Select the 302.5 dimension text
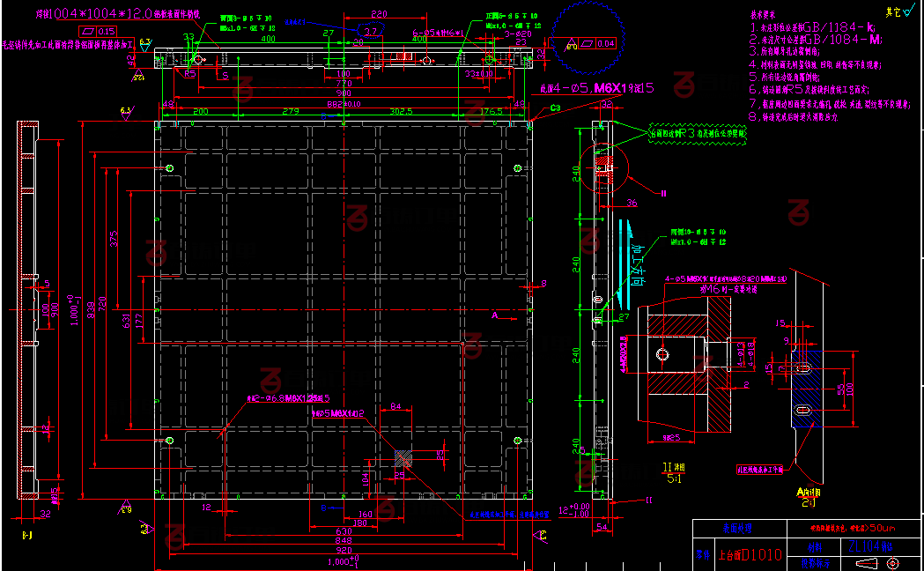 [x=401, y=112]
